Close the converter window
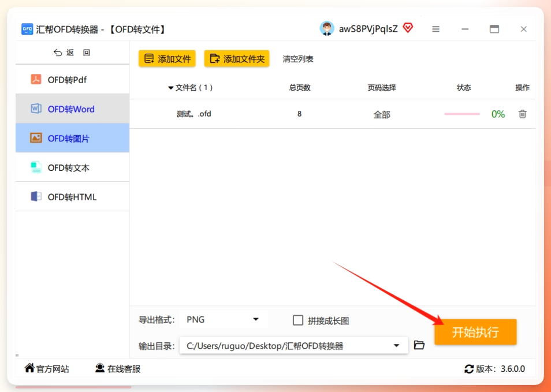 pos(524,29)
